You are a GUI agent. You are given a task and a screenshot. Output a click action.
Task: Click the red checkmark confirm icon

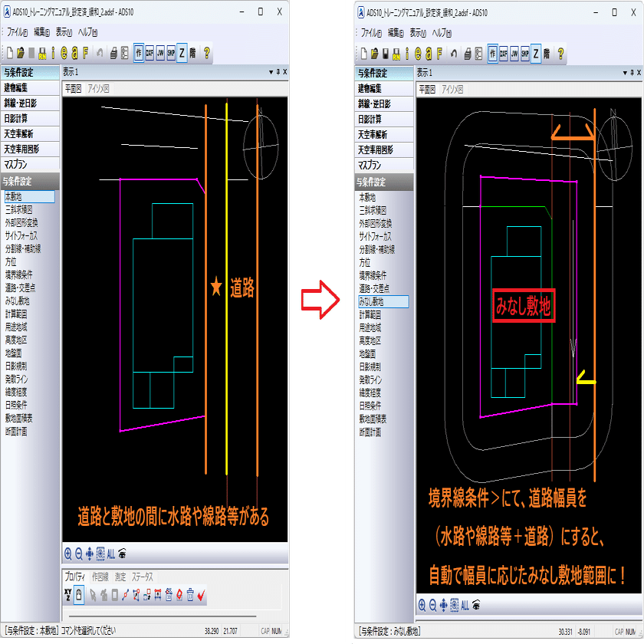[201, 595]
